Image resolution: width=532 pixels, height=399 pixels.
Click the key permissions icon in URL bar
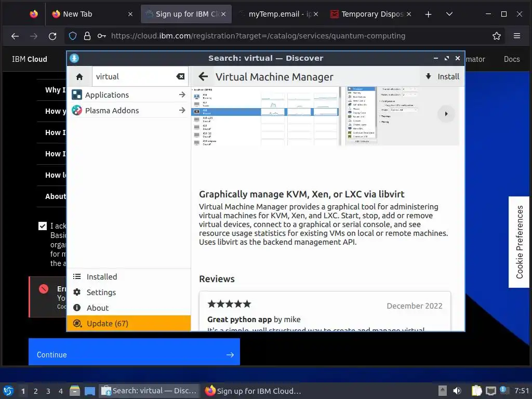tap(101, 36)
